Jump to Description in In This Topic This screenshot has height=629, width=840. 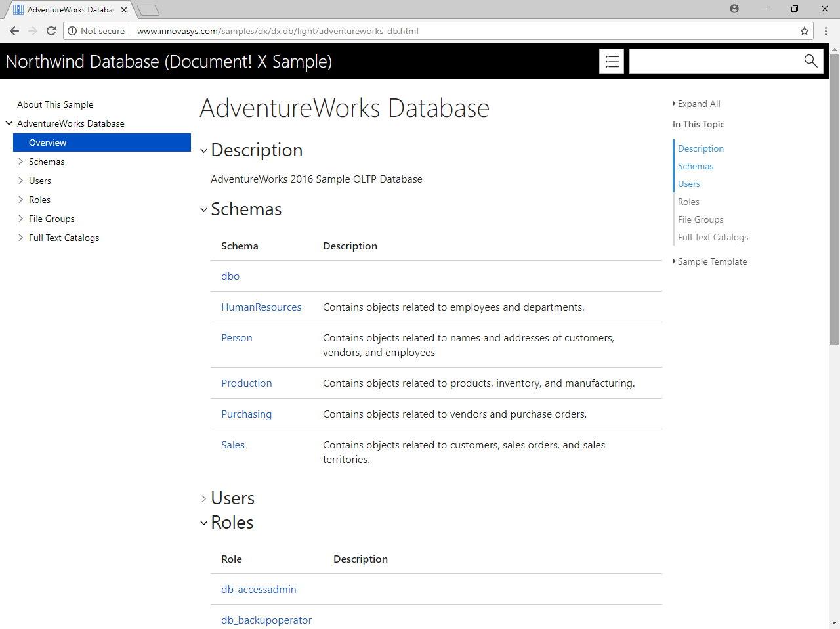tap(701, 148)
